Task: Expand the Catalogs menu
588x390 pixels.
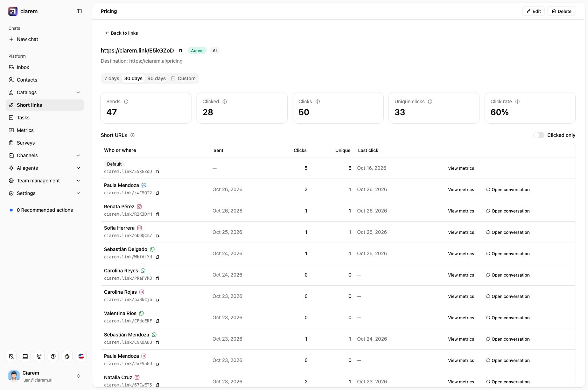Action: click(45, 92)
